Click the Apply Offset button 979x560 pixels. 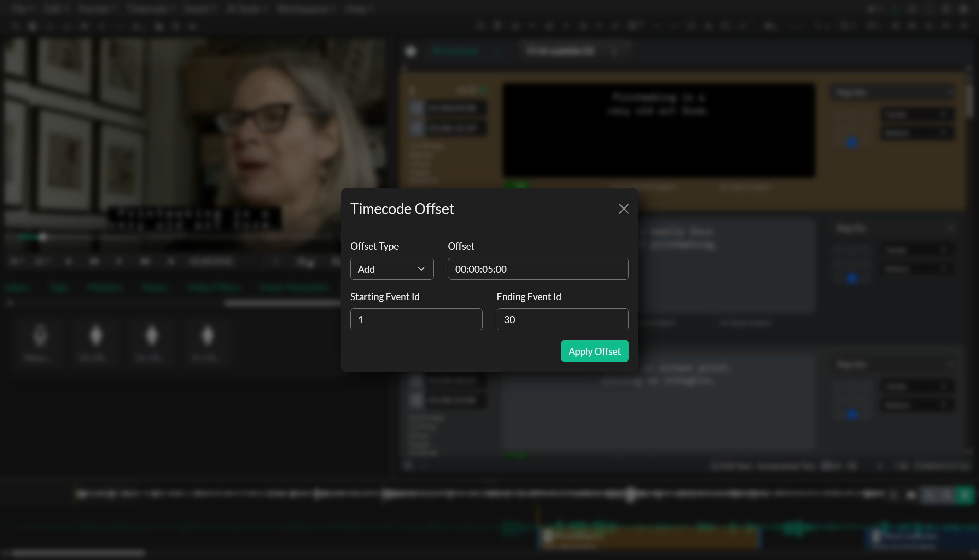pos(594,351)
